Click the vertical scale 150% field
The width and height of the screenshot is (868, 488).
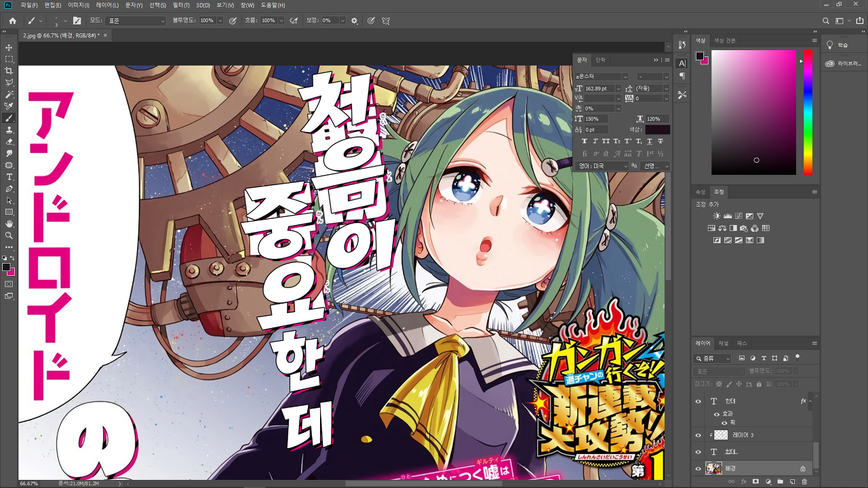pos(596,119)
